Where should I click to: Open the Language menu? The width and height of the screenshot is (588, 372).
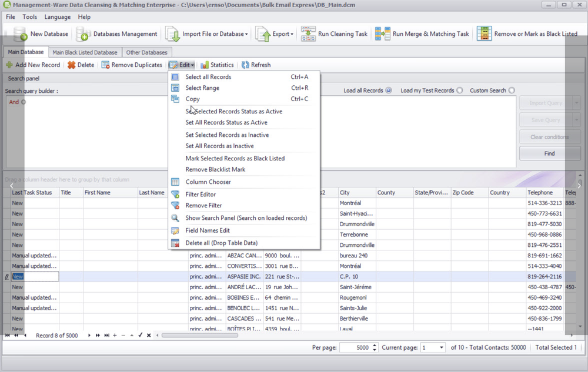(58, 17)
